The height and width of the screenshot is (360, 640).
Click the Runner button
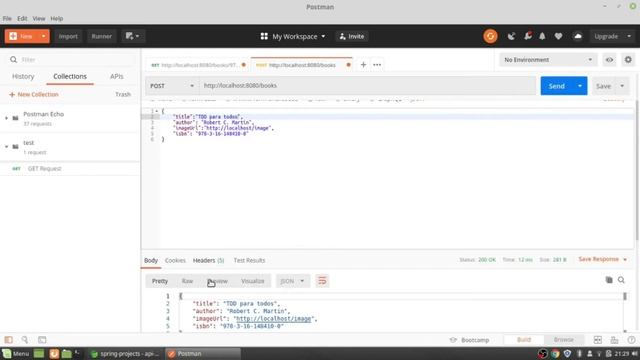pos(102,36)
